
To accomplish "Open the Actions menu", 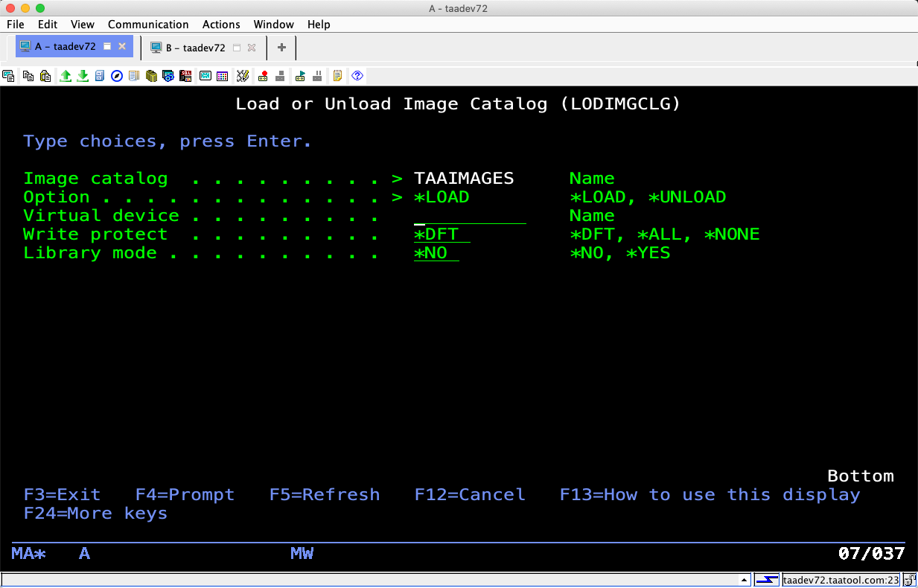I will click(221, 25).
